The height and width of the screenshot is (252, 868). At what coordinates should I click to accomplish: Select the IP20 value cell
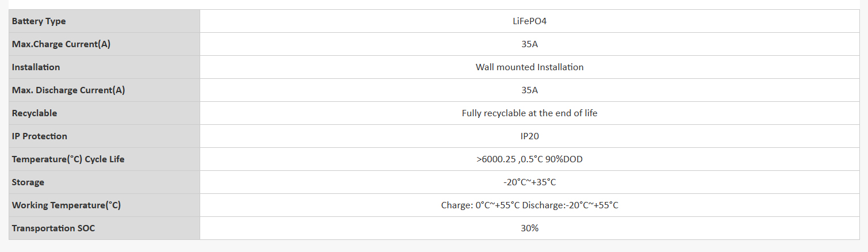[529, 136]
